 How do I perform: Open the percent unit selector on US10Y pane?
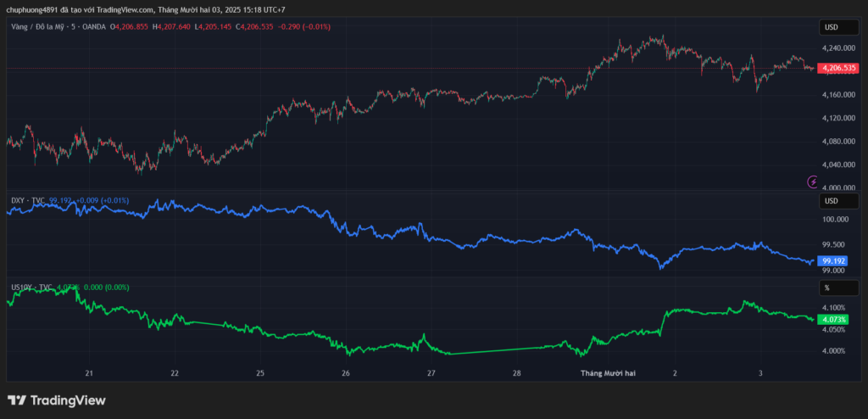coord(825,288)
